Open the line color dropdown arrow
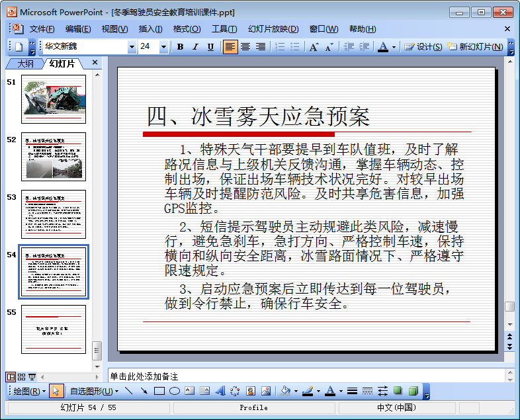 [318, 392]
